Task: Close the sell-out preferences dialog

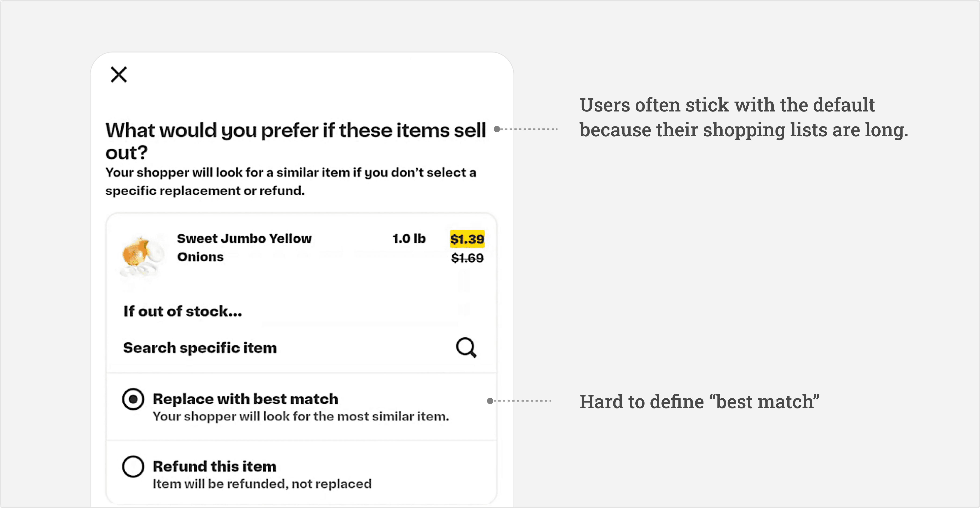Action: click(119, 74)
